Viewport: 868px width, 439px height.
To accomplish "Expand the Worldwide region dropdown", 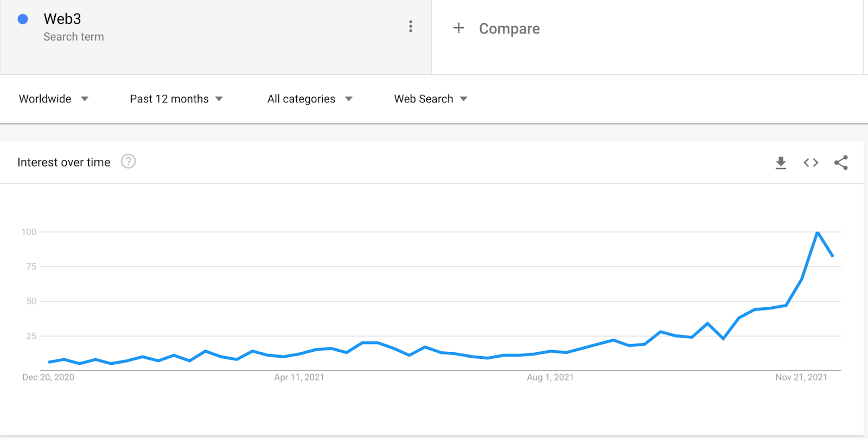I will point(53,99).
